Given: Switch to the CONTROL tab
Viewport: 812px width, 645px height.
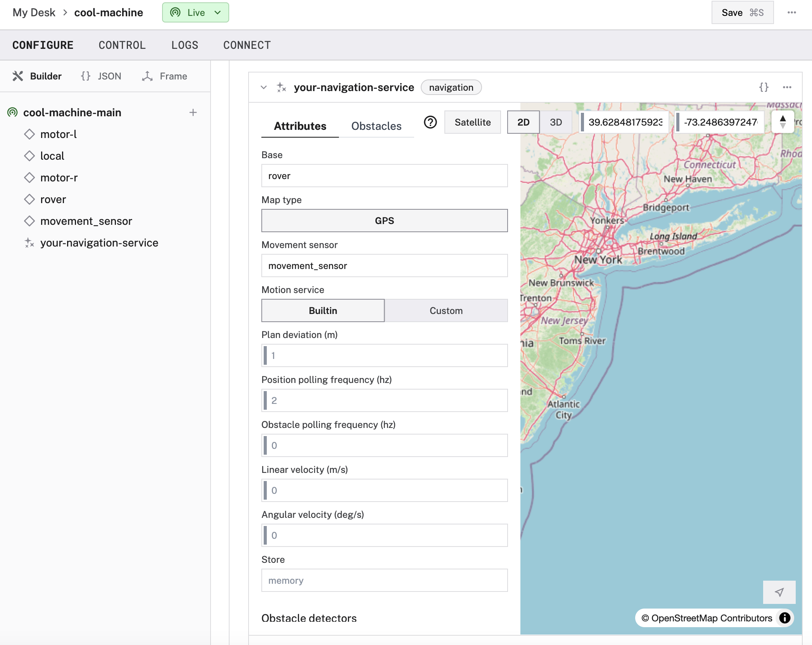Looking at the screenshot, I should (x=122, y=45).
